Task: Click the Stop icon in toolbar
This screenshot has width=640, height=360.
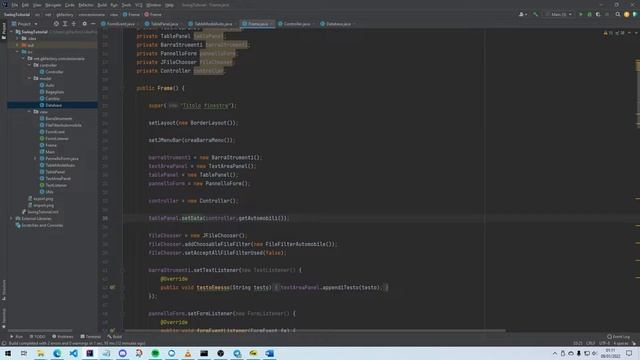Action: (607, 14)
